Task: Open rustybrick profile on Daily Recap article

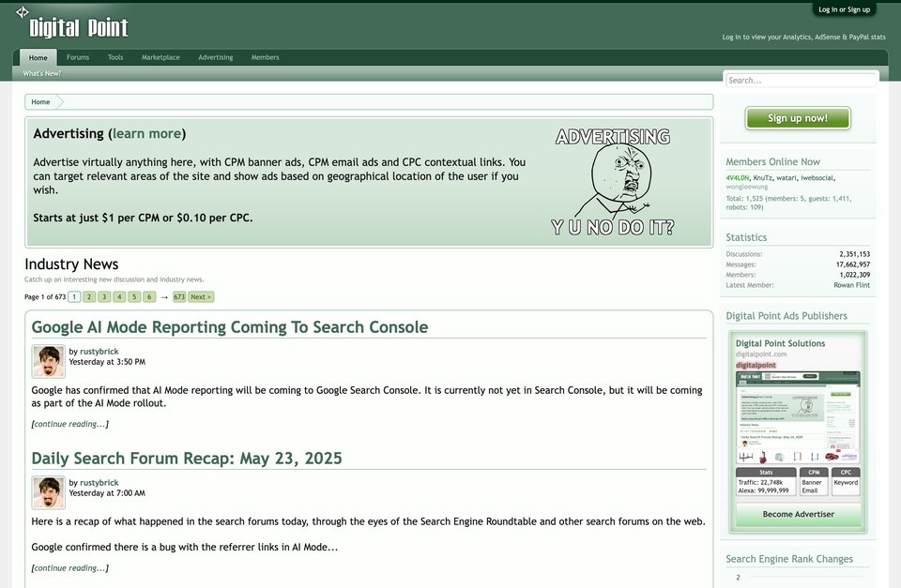Action: 99,483
